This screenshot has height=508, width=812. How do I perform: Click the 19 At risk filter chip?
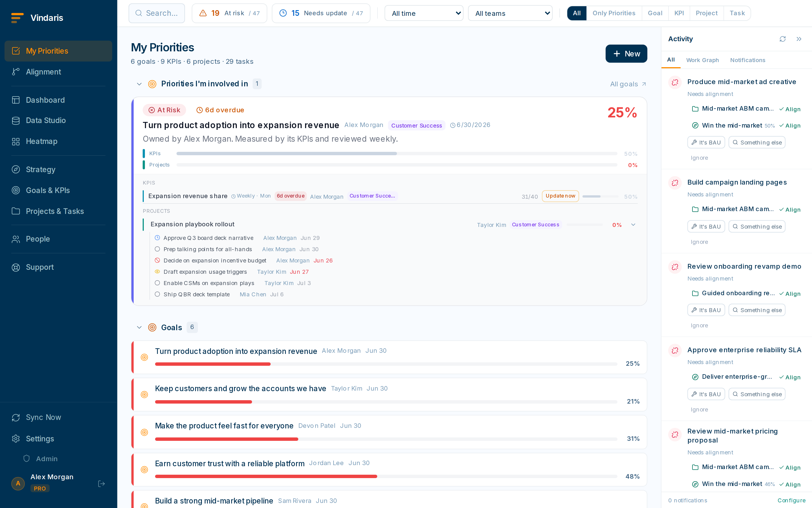pyautogui.click(x=230, y=13)
